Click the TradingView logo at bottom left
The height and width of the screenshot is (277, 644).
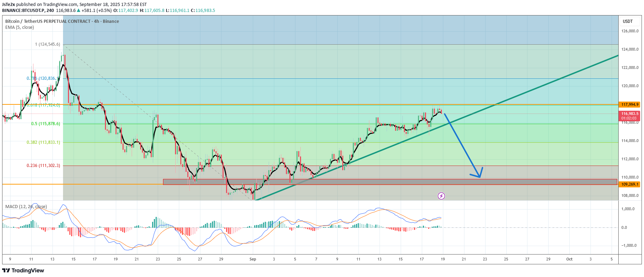tap(23, 270)
